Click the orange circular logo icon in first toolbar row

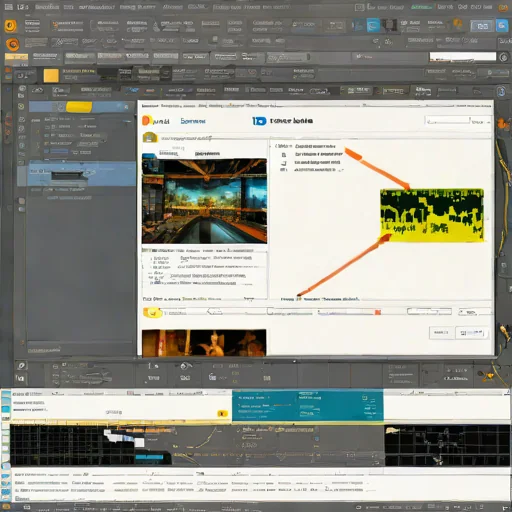(x=11, y=26)
